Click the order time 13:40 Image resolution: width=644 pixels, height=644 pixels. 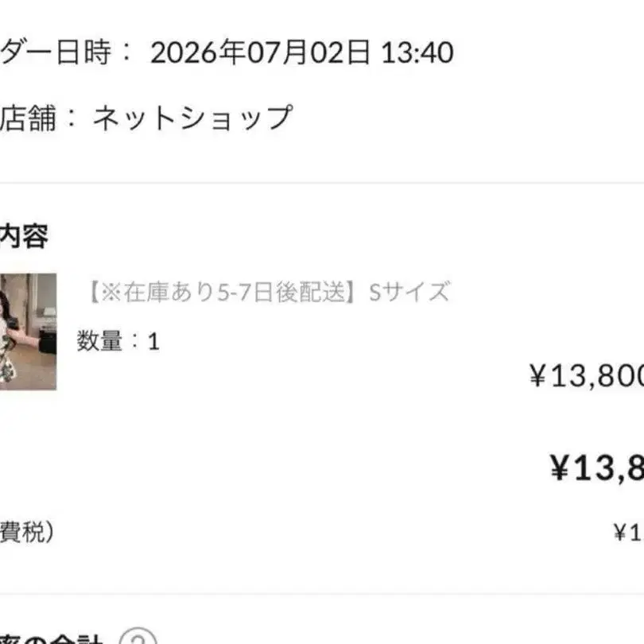coord(417,52)
